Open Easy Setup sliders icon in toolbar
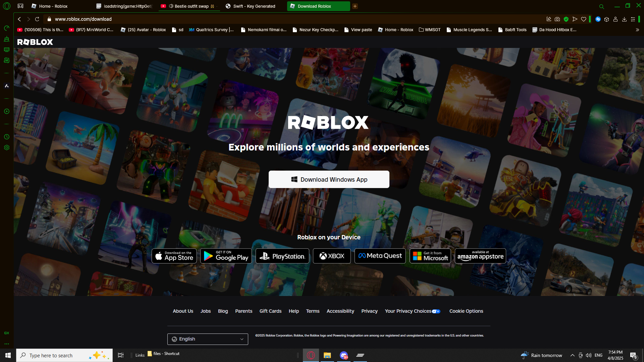Image resolution: width=644 pixels, height=362 pixels. coord(633,19)
